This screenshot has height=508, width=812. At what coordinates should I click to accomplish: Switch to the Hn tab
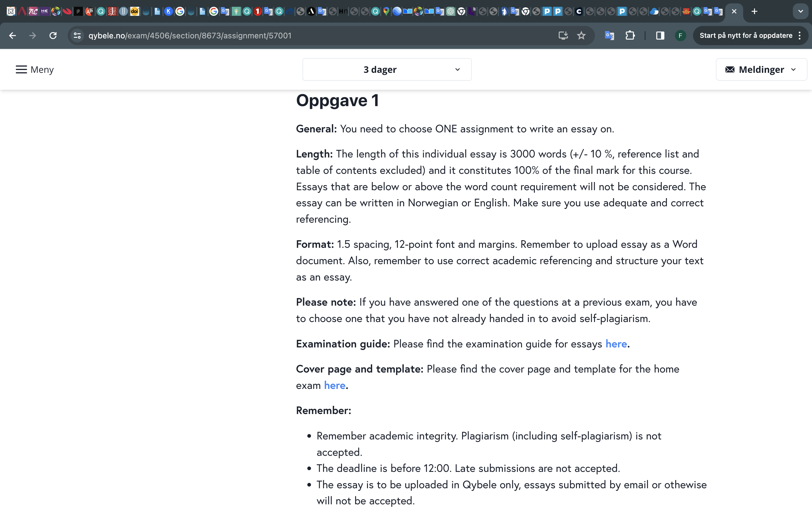(343, 11)
